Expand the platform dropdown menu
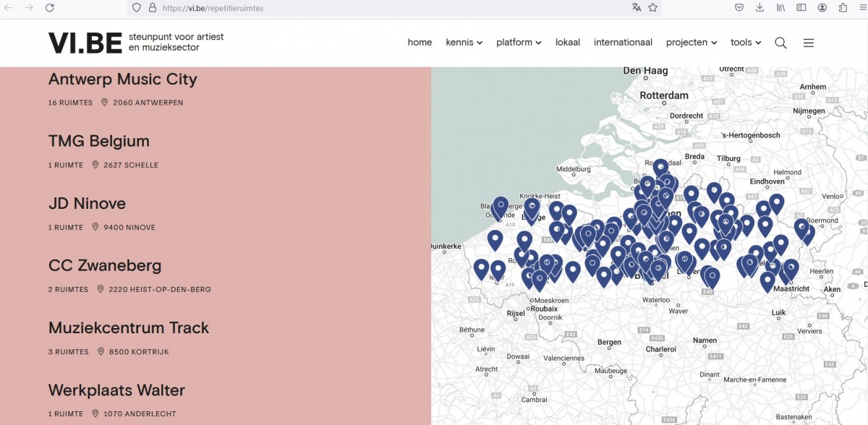 (x=519, y=43)
